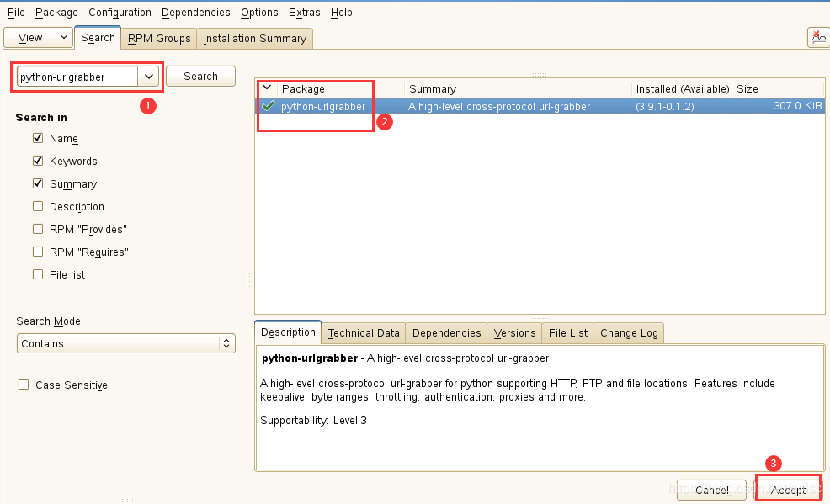Switch to the Installation Summary tab
The image size is (830, 504).
coord(254,38)
